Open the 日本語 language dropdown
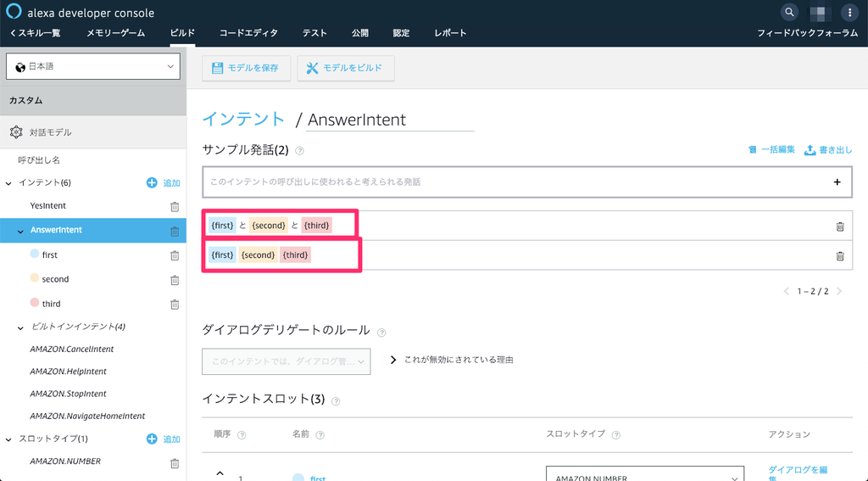Image resolution: width=868 pixels, height=481 pixels. pyautogui.click(x=93, y=66)
